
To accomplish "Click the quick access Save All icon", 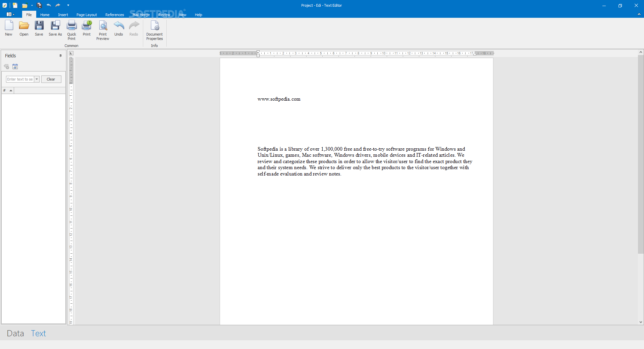I will click(39, 5).
